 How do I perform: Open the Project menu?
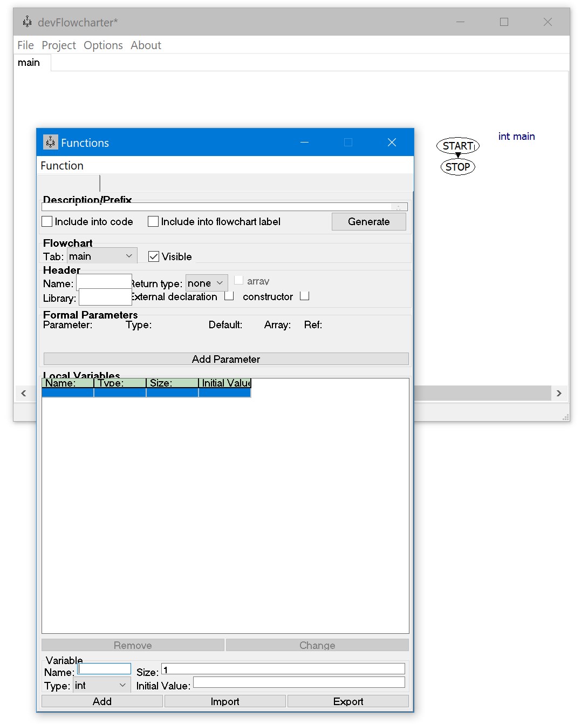[x=59, y=45]
